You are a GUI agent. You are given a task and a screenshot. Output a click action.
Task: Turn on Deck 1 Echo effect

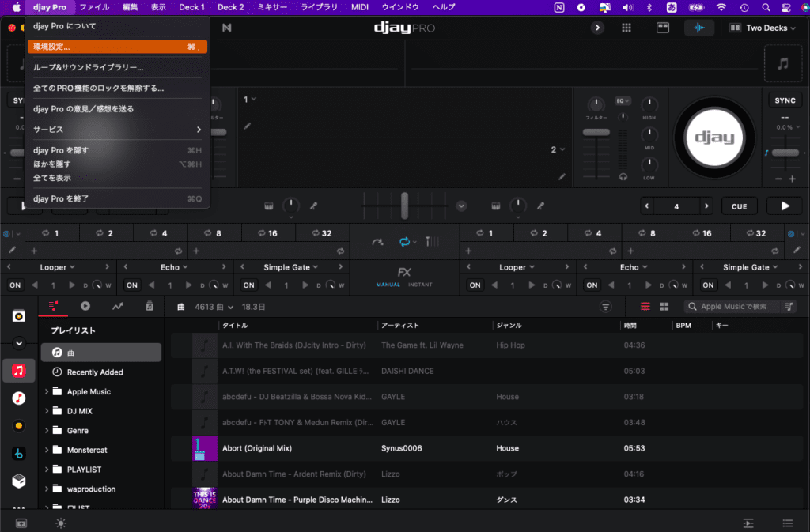point(132,285)
